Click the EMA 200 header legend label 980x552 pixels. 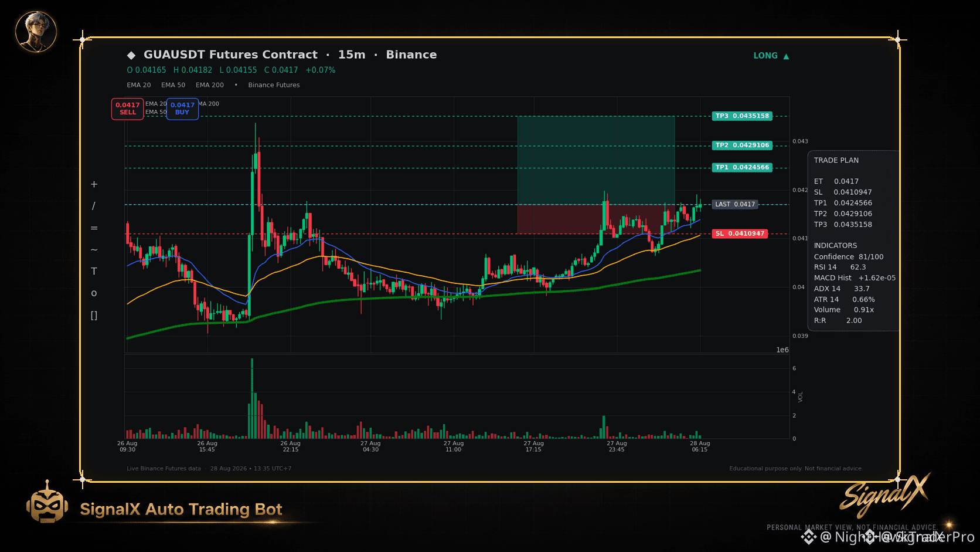210,85
